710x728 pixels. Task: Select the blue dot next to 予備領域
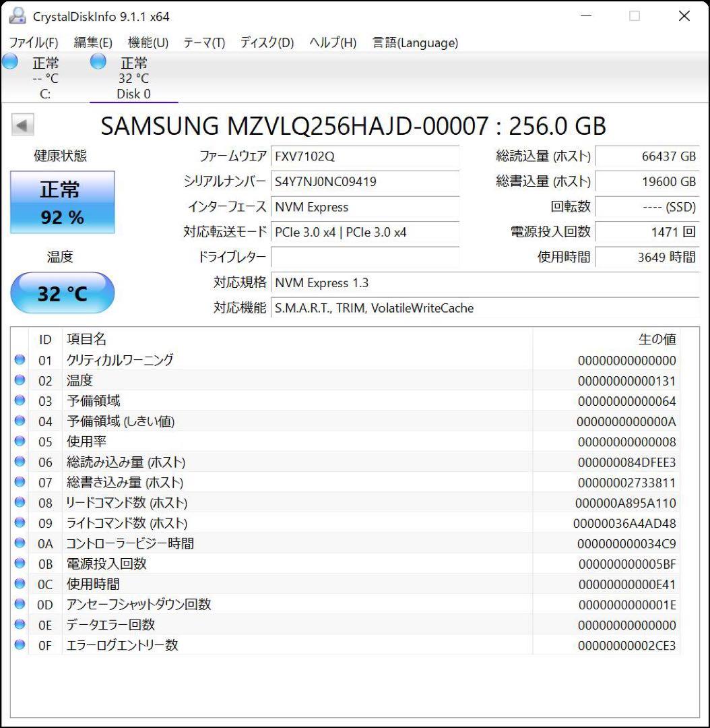[x=19, y=401]
